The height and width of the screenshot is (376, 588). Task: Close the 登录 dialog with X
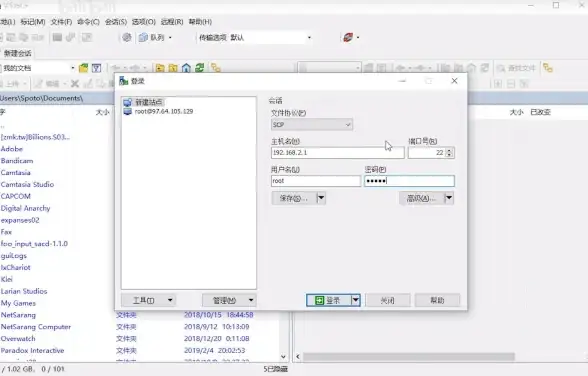[x=454, y=81]
